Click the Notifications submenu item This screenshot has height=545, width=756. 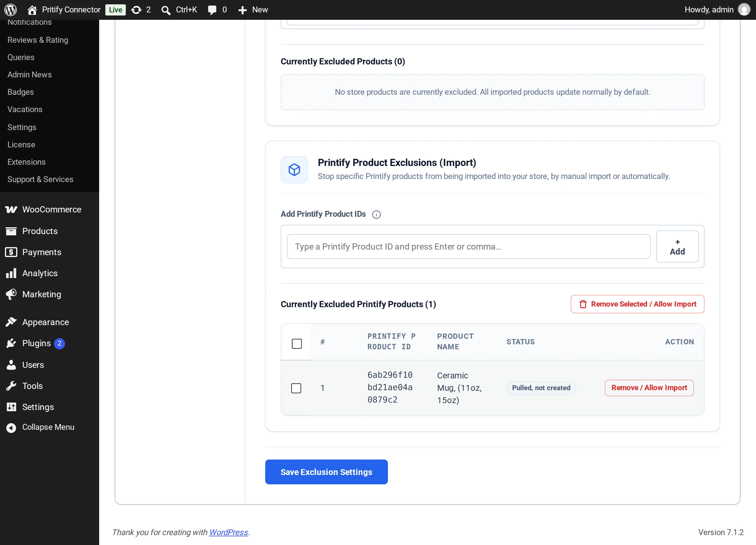[x=29, y=22]
